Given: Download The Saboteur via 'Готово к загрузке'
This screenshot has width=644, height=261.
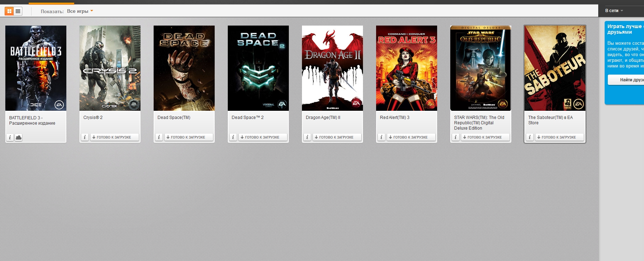Looking at the screenshot, I should point(559,137).
